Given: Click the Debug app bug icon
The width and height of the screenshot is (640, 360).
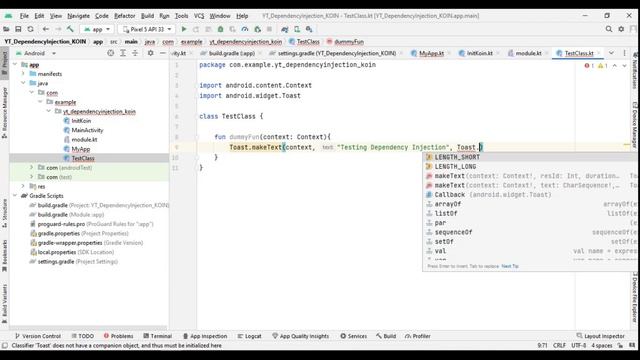Looking at the screenshot, I should [x=220, y=29].
